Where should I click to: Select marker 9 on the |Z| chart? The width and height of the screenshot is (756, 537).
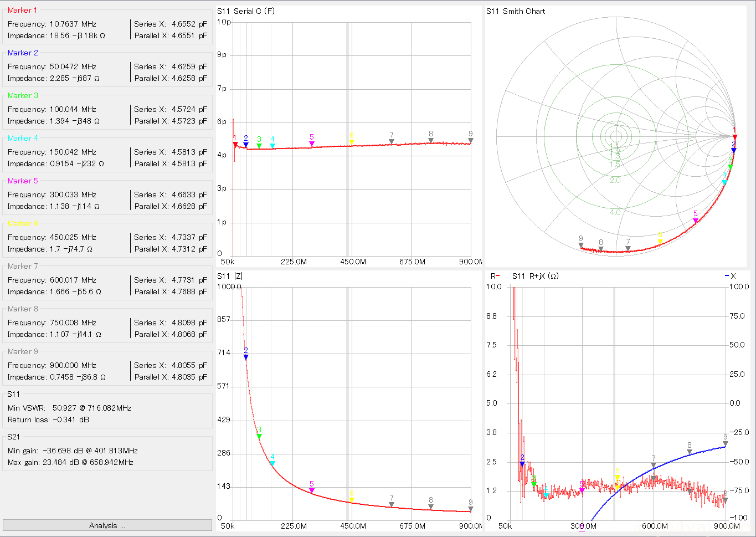click(471, 509)
